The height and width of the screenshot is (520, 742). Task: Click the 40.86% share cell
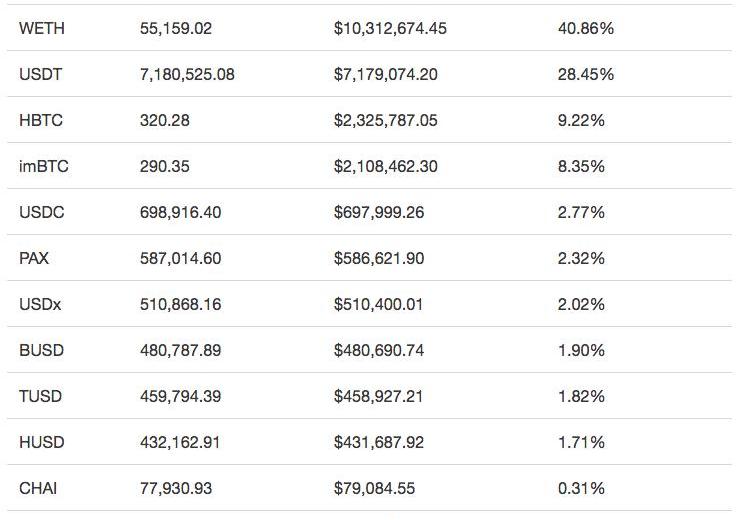pos(586,29)
